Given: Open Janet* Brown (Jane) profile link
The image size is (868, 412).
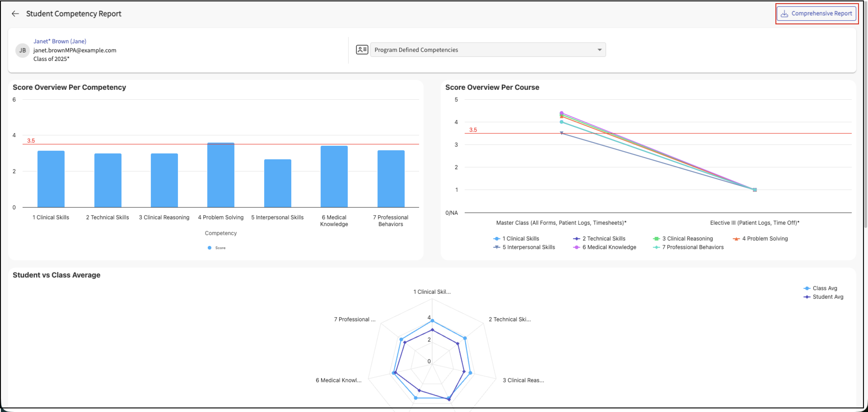Looking at the screenshot, I should pyautogui.click(x=60, y=41).
